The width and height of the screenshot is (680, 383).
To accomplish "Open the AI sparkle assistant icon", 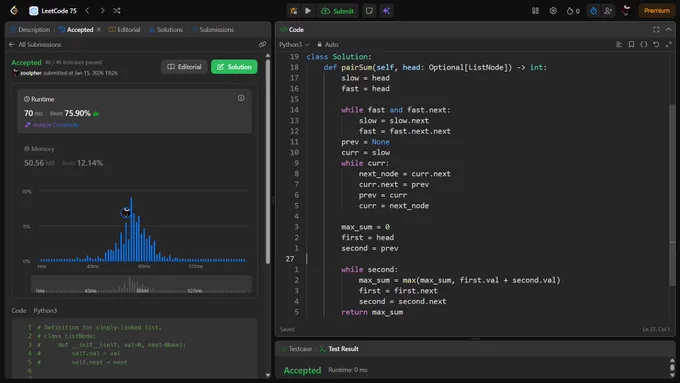I will 386,11.
